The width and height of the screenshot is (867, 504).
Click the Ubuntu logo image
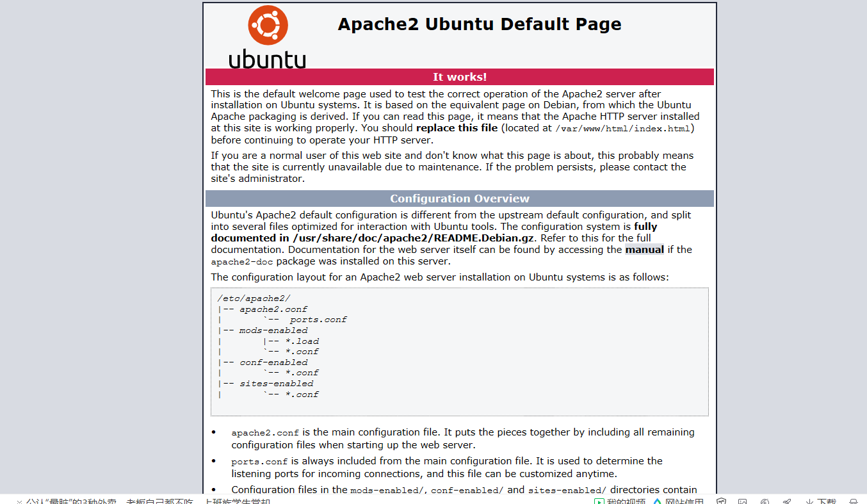coord(268,37)
